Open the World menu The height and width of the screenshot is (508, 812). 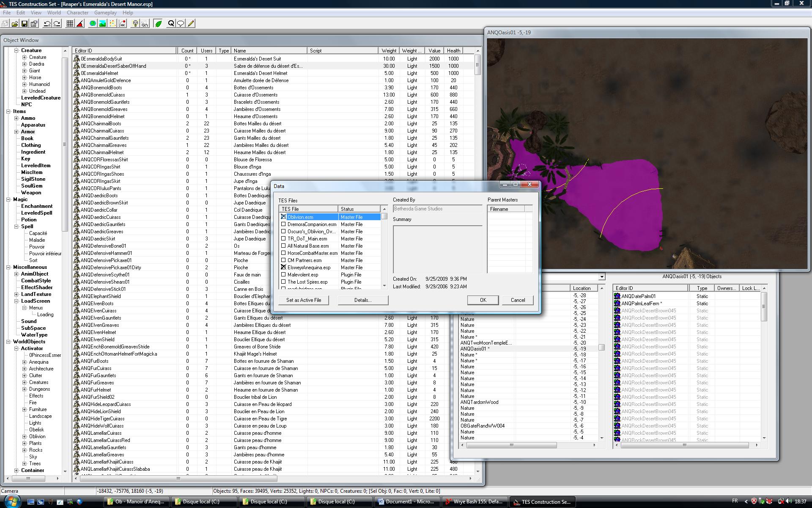pyautogui.click(x=54, y=13)
